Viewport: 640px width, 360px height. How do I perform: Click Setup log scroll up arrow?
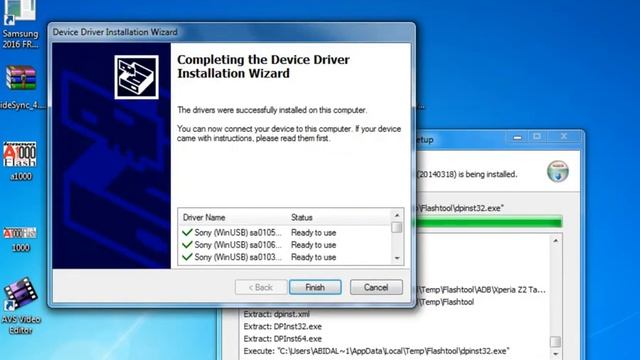click(x=556, y=241)
